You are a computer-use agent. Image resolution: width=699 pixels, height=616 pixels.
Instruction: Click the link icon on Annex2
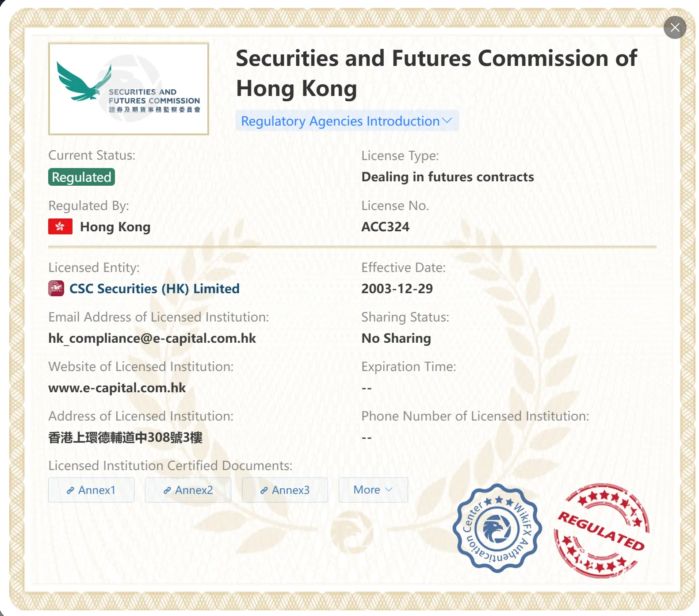coord(167,490)
